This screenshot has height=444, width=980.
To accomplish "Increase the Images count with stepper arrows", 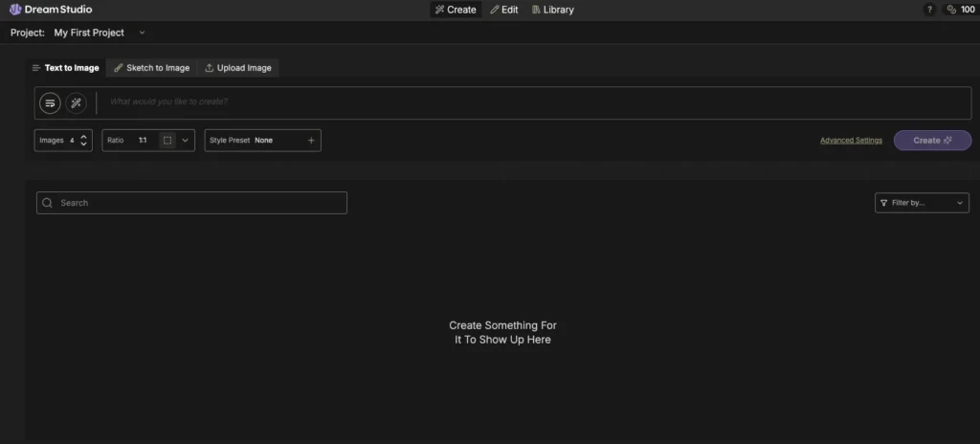I will coord(84,137).
